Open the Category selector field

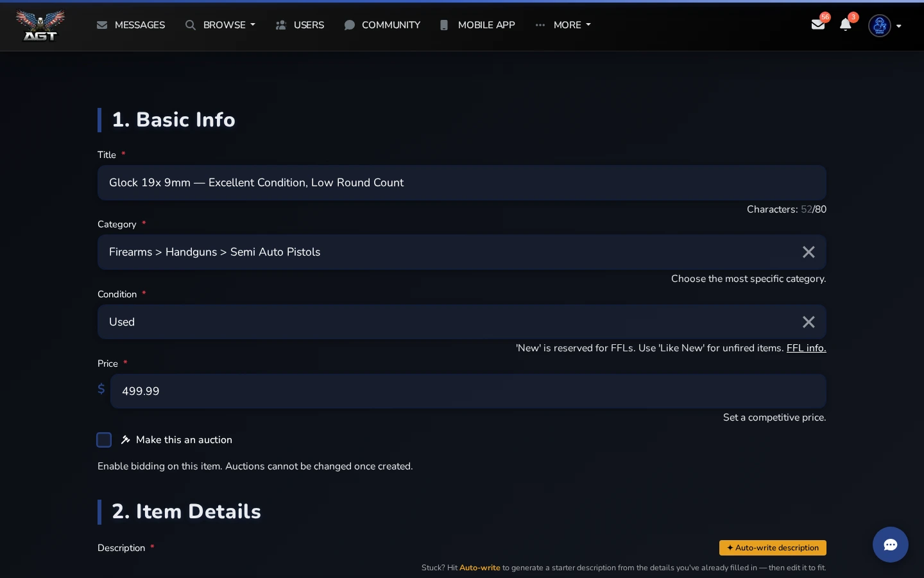(x=462, y=252)
